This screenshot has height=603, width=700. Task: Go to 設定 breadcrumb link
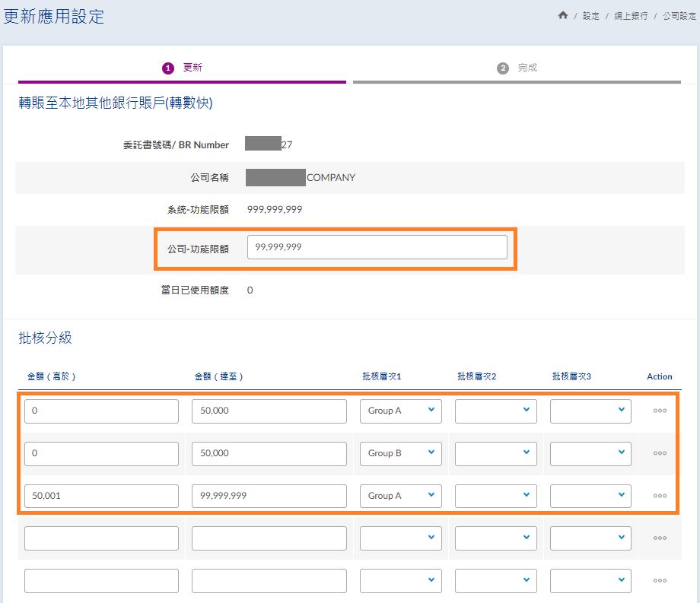[x=591, y=16]
